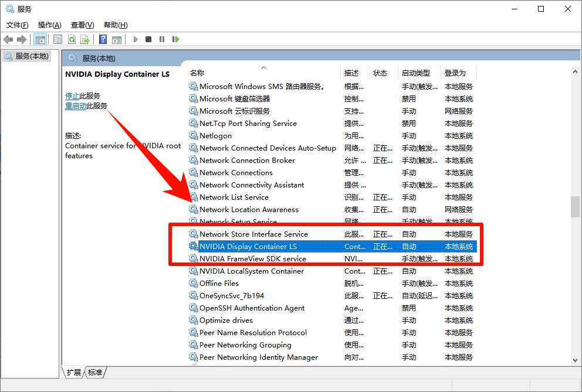582x392 pixels.
Task: Click the 停止 service link
Action: tap(72, 96)
